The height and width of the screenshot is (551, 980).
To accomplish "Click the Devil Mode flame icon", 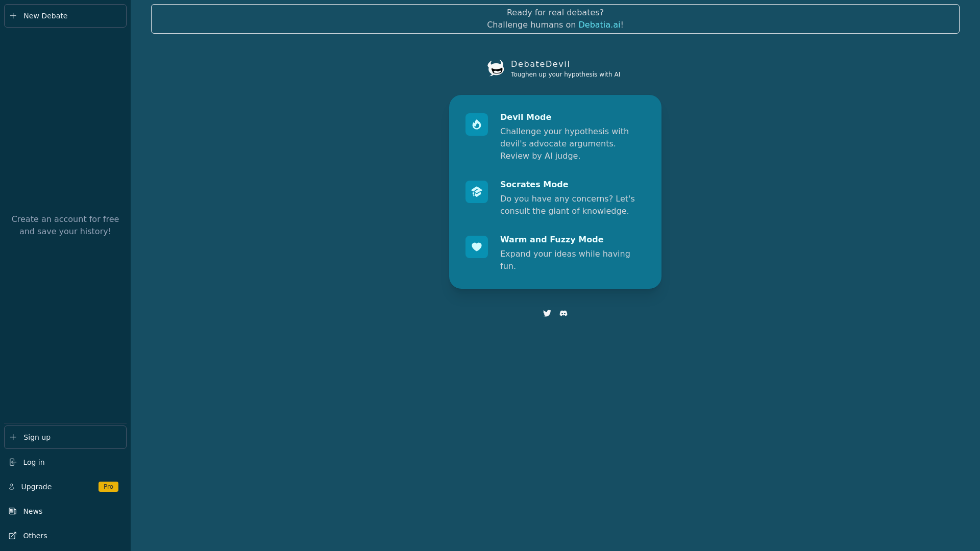I will [476, 124].
